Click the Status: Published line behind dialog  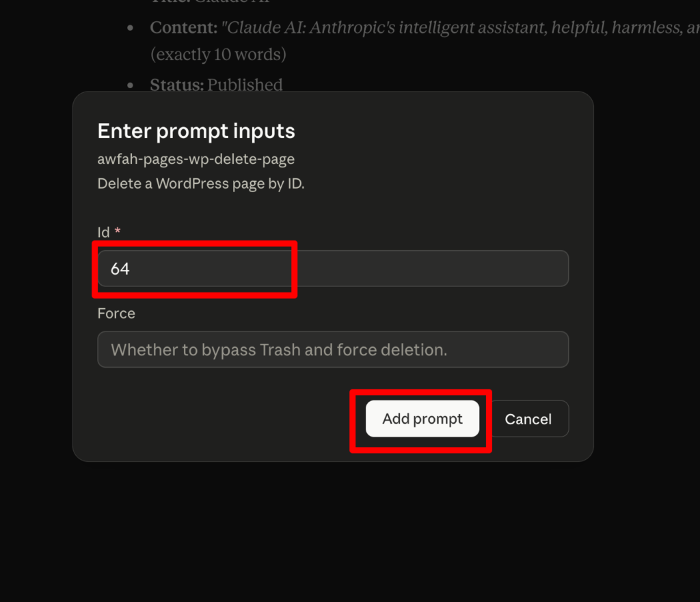(216, 84)
